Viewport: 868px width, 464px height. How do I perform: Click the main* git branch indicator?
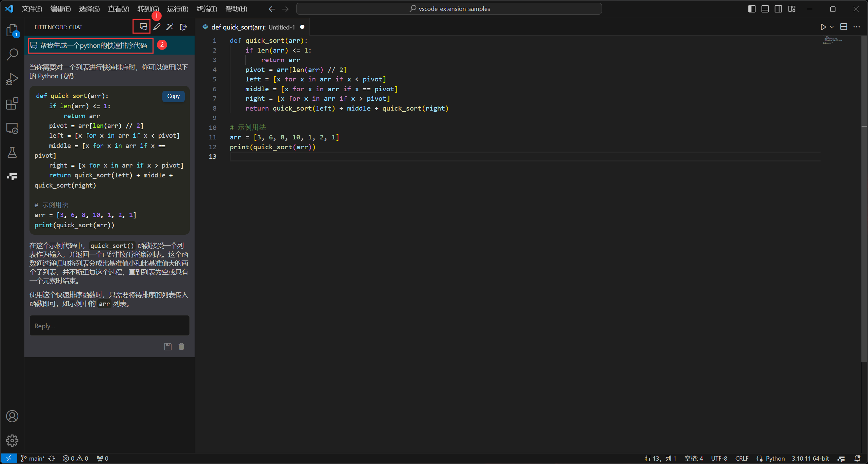point(33,459)
